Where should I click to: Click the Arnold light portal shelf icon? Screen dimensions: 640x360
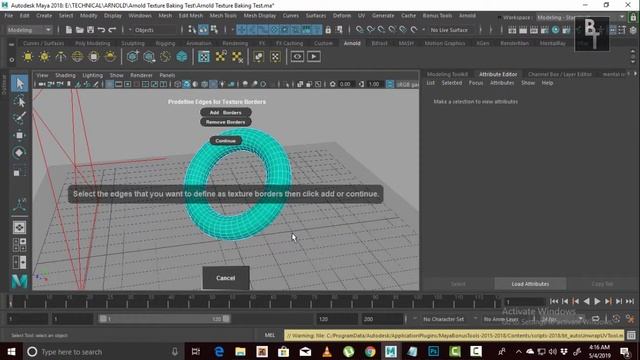tap(93, 57)
